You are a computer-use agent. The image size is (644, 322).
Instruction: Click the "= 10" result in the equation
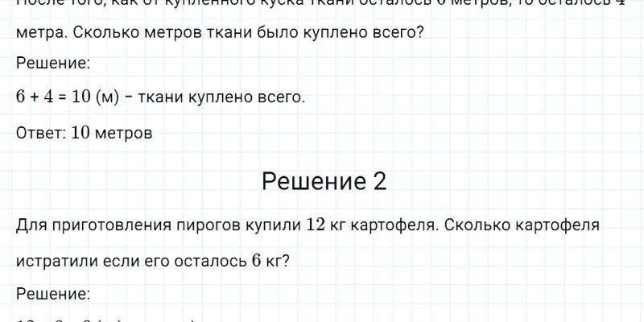[x=73, y=97]
